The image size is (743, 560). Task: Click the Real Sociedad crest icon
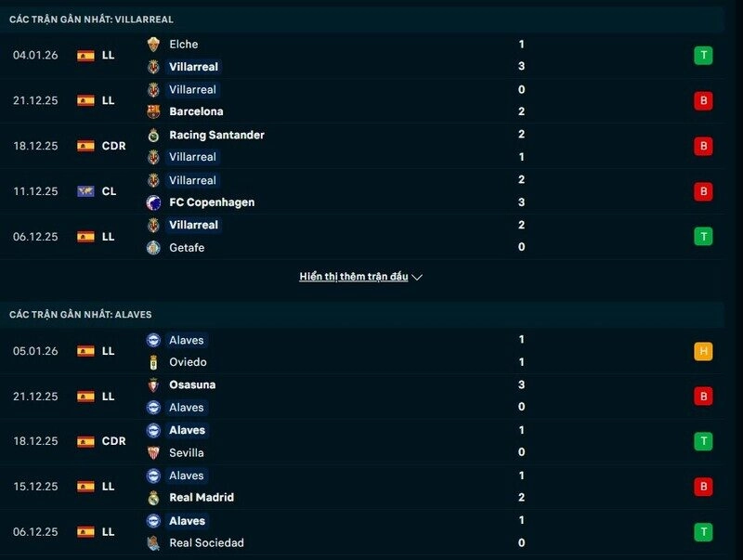(x=153, y=542)
